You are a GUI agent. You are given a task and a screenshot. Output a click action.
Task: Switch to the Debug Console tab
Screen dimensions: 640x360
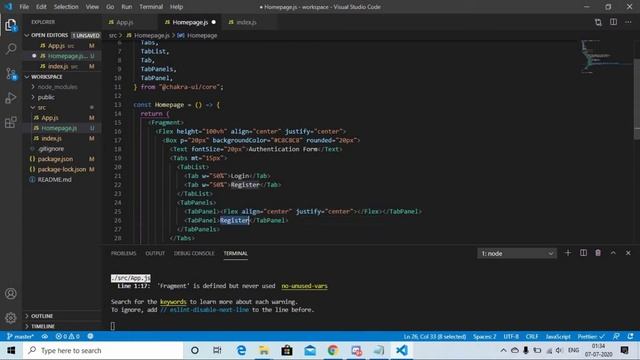[x=194, y=253]
